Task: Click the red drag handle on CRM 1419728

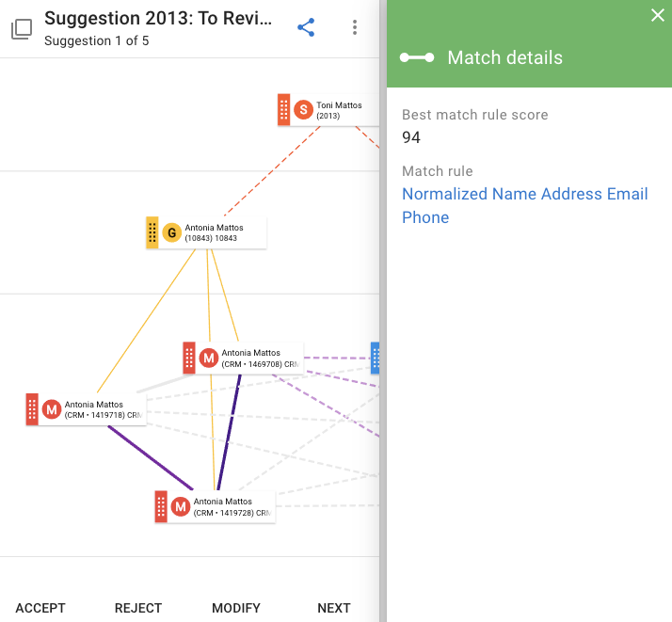Action: (x=161, y=506)
